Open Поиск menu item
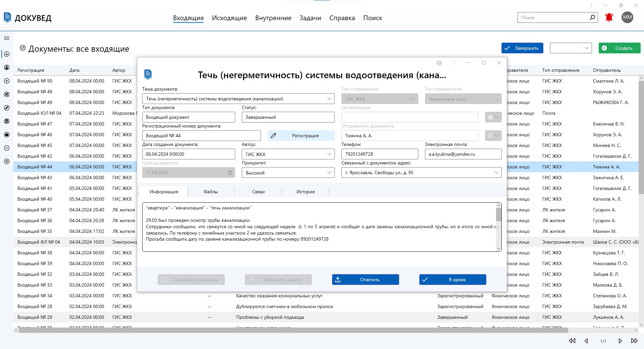This screenshot has width=644, height=349. pos(373,18)
